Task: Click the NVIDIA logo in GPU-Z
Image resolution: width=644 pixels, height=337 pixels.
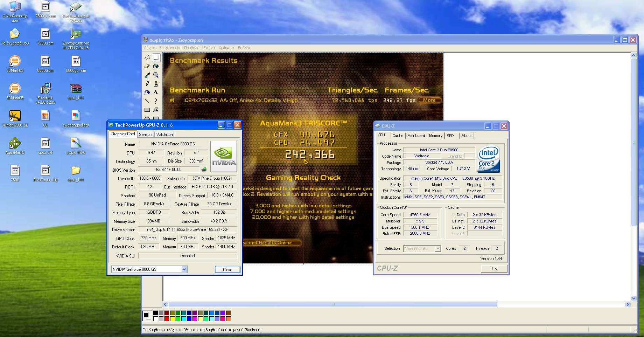Action: [224, 156]
